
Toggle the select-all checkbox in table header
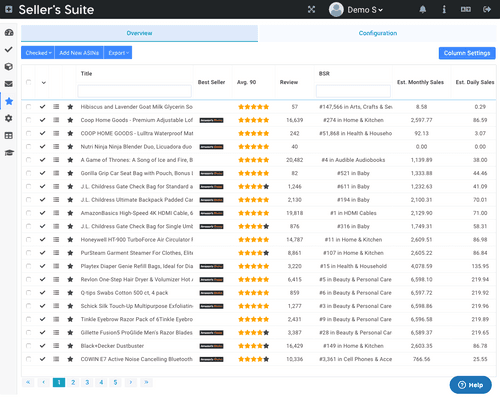click(x=28, y=82)
